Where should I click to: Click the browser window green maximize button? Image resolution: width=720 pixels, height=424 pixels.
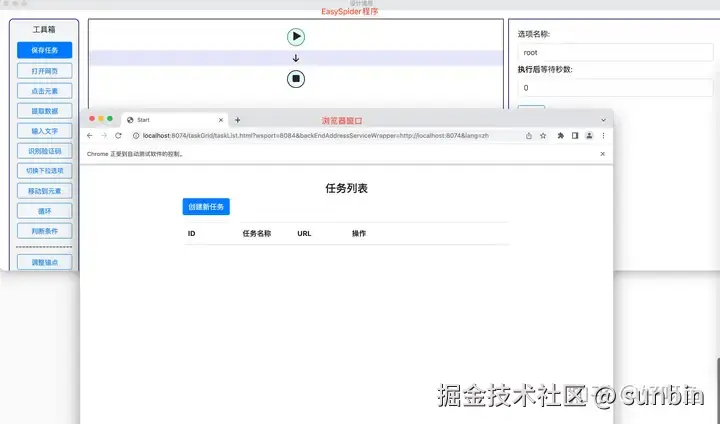click(110, 119)
